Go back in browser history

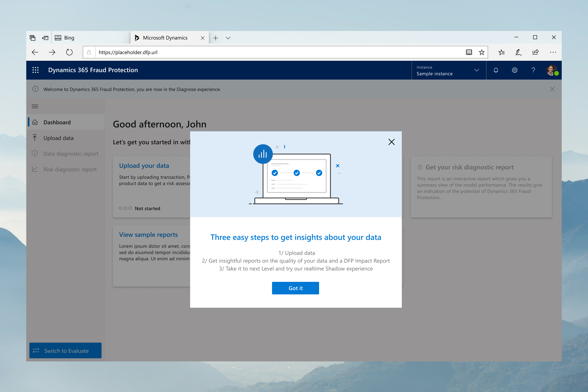tap(35, 52)
